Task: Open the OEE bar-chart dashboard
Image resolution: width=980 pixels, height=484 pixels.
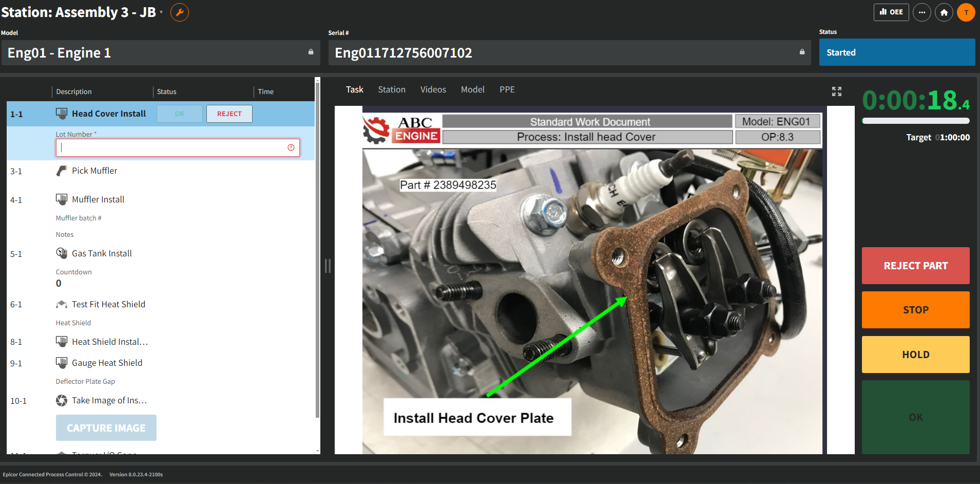Action: [x=891, y=12]
